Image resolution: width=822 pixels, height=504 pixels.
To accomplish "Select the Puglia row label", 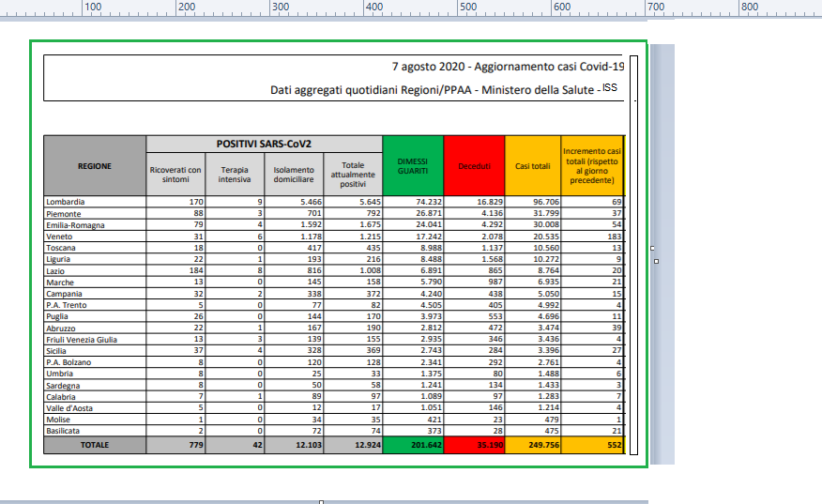I will 57,316.
